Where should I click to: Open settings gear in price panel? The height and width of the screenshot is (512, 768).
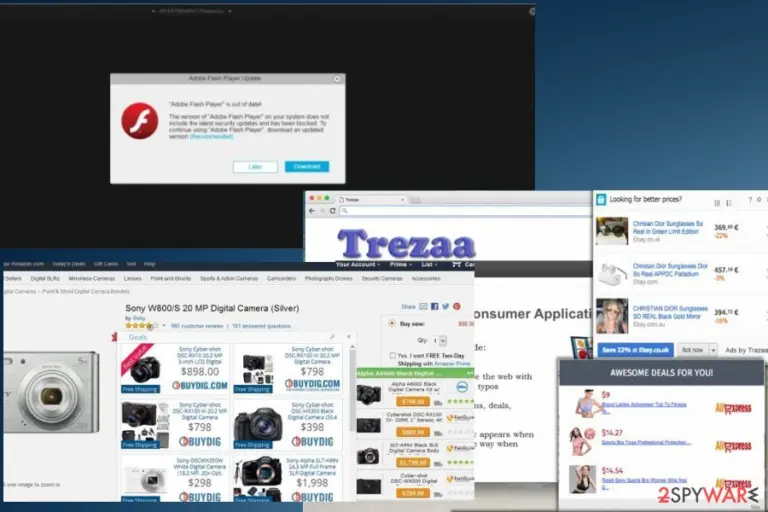tap(759, 200)
